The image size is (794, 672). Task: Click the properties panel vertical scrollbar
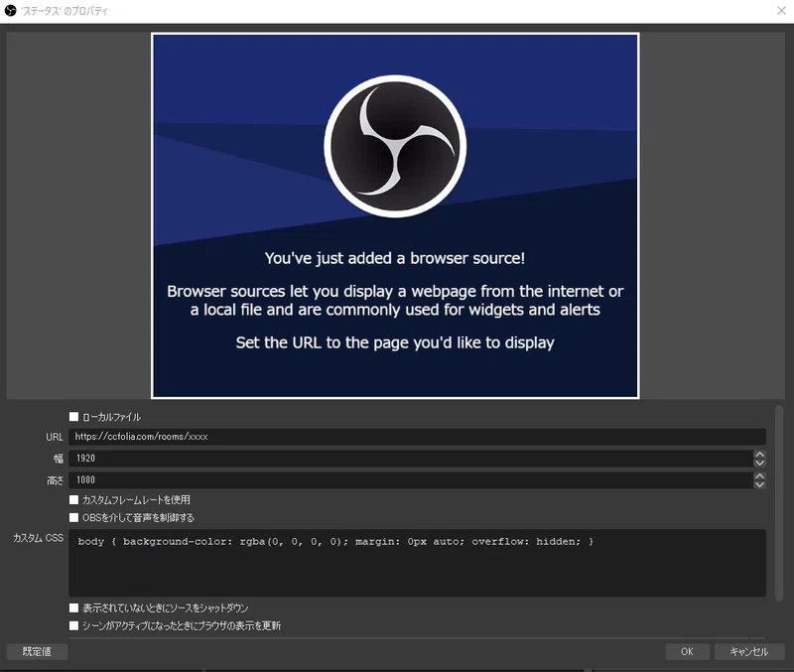click(x=779, y=503)
